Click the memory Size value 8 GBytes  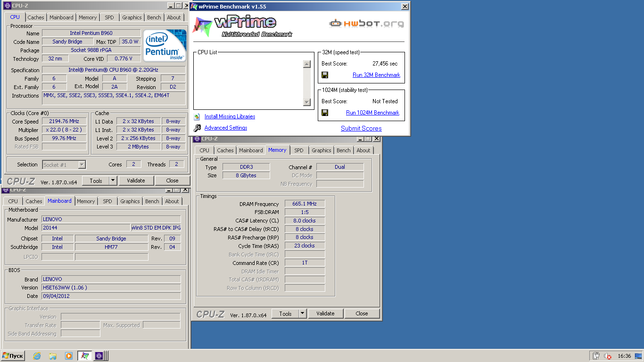pos(246,175)
